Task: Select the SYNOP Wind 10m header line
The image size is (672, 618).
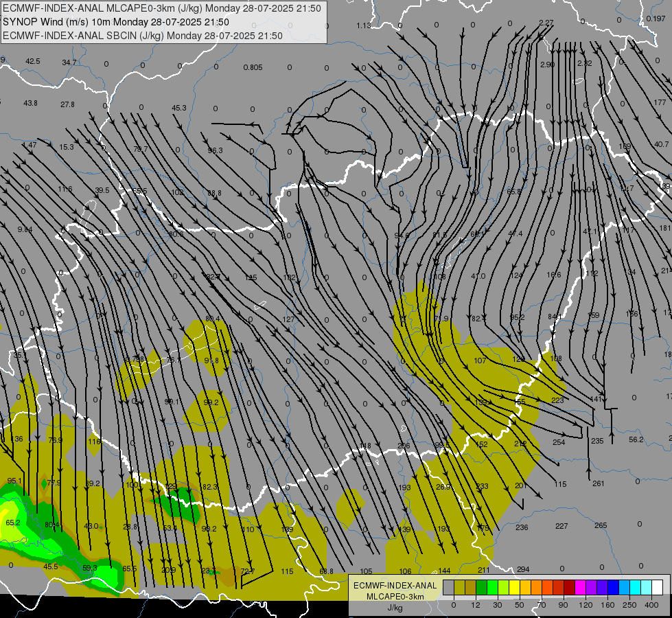Action: click(x=116, y=22)
